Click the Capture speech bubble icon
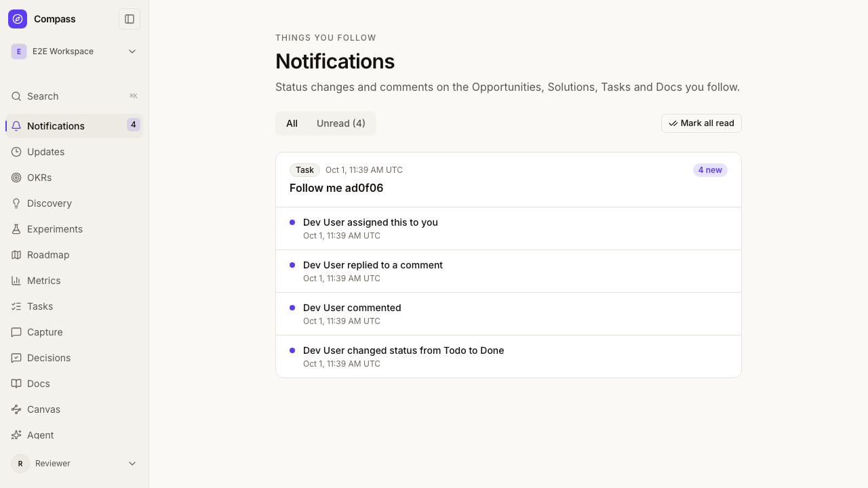This screenshot has height=488, width=868. (16, 332)
